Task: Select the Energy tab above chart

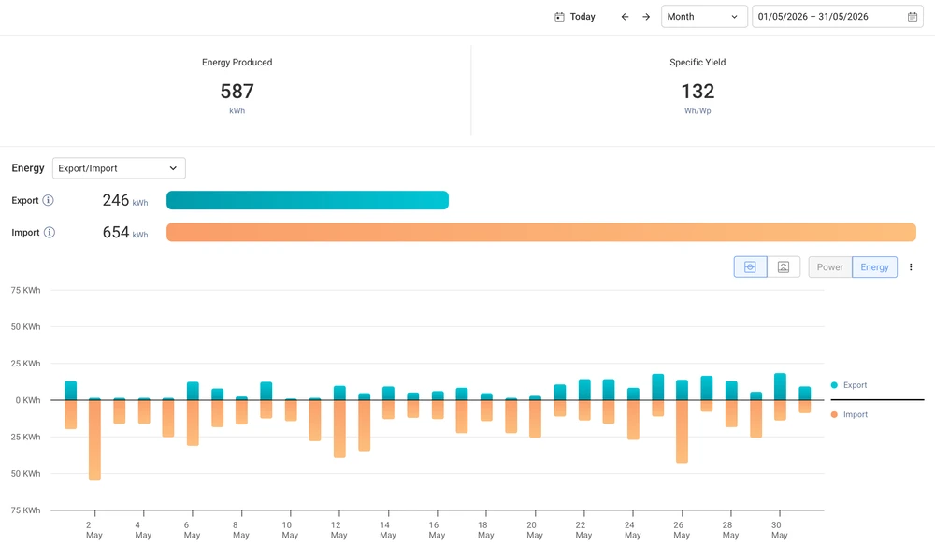Action: 874,267
